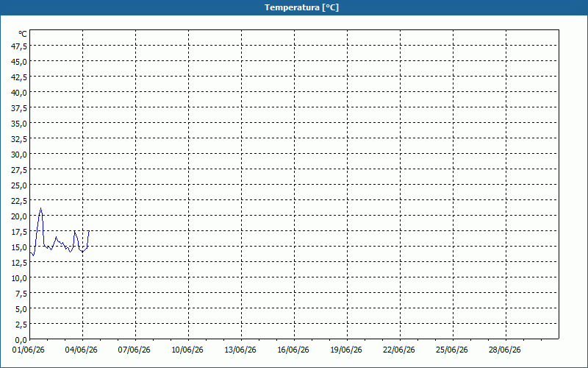Click the 10/06/26 date label
The height and width of the screenshot is (368, 588).
pos(187,350)
